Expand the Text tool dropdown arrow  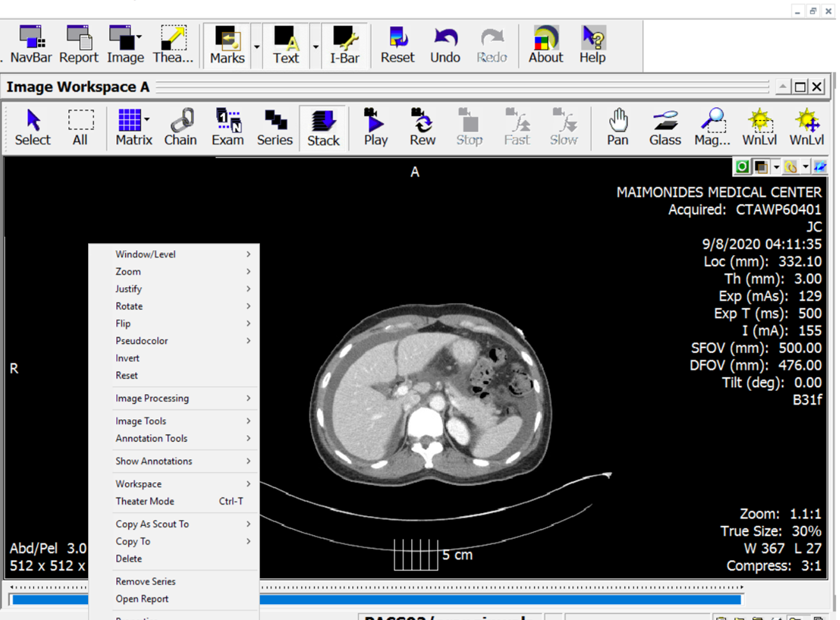click(x=316, y=47)
